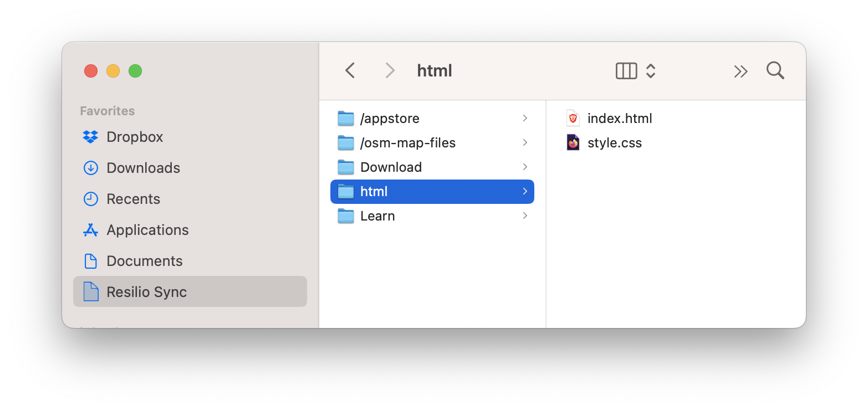The height and width of the screenshot is (410, 868).
Task: Click the column view icon in the toolbar
Action: 626,71
